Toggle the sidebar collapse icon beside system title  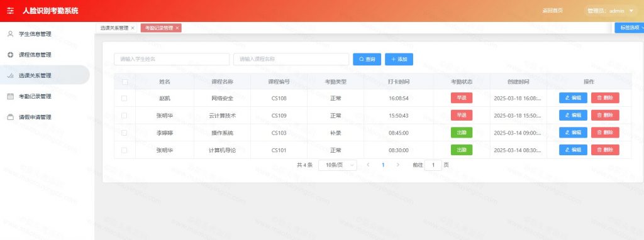(x=11, y=11)
